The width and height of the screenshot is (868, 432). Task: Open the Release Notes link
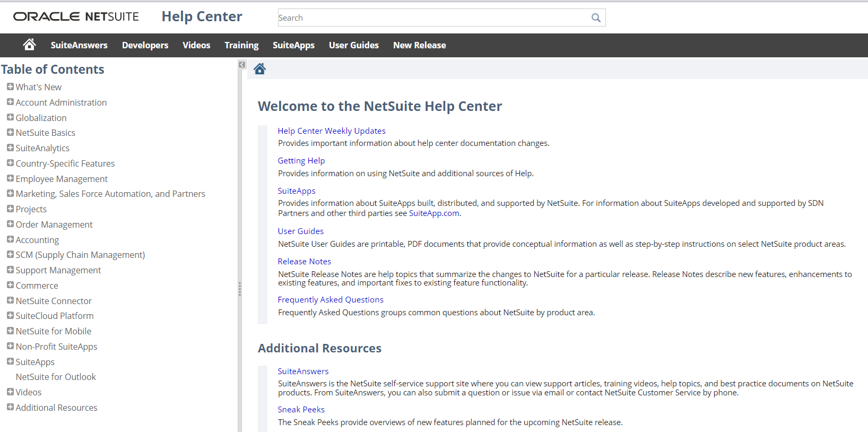tap(305, 261)
